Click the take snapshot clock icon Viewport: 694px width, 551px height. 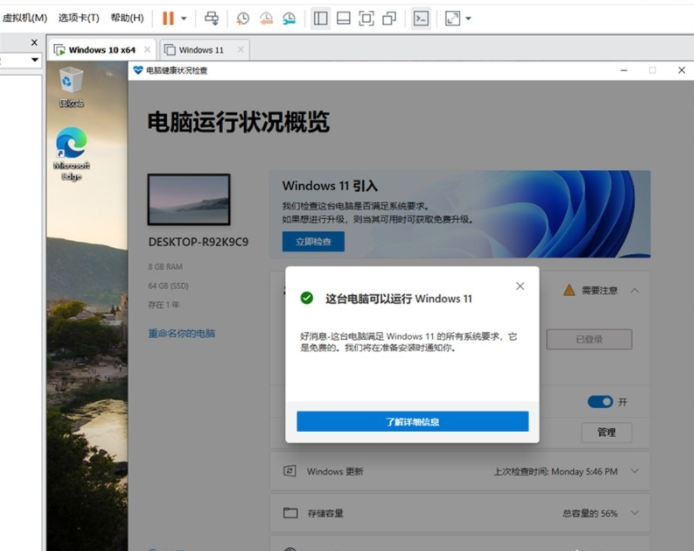(243, 18)
